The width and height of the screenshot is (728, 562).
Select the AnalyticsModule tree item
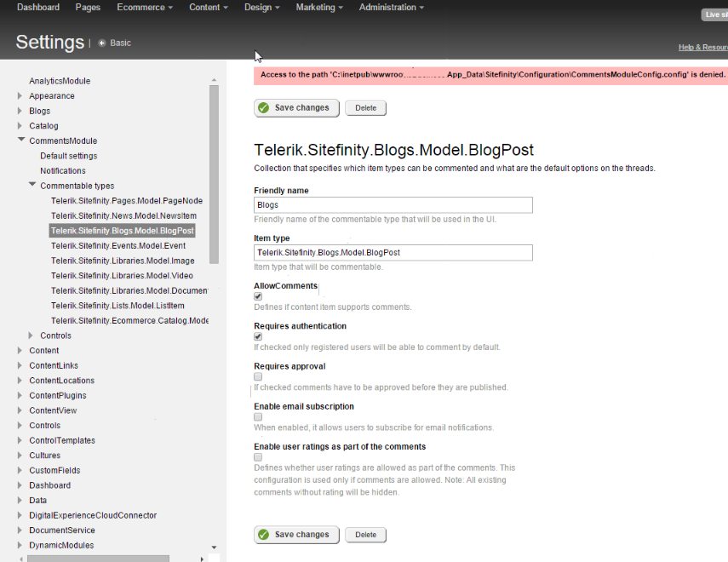[60, 81]
